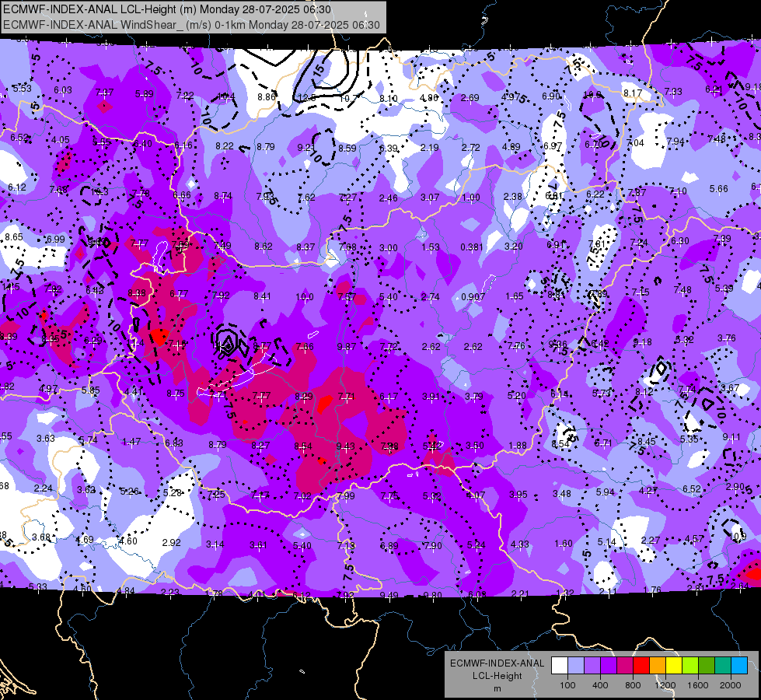Click the sky blue legend swatch right of 2000
761x700 pixels.
coord(739,666)
